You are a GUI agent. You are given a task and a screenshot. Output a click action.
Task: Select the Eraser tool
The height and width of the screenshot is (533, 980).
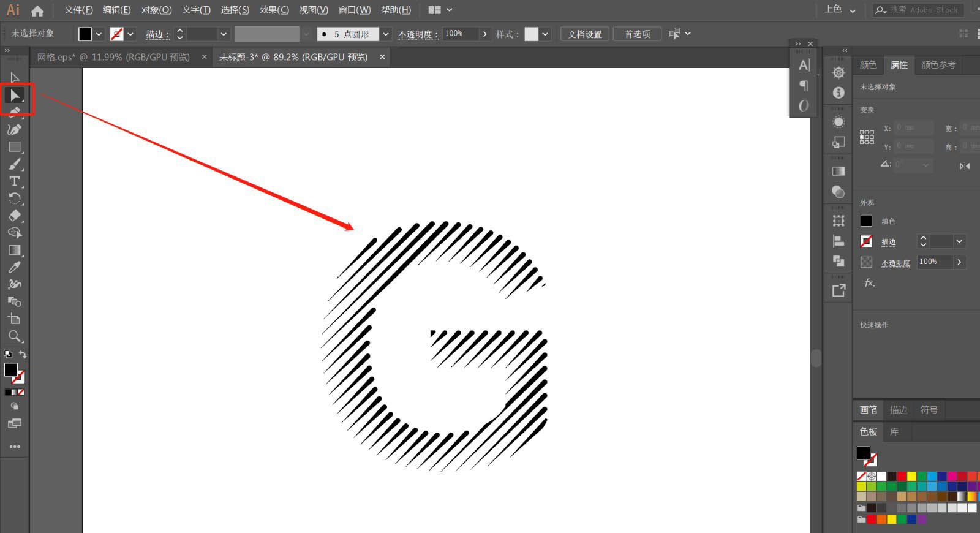pos(15,216)
